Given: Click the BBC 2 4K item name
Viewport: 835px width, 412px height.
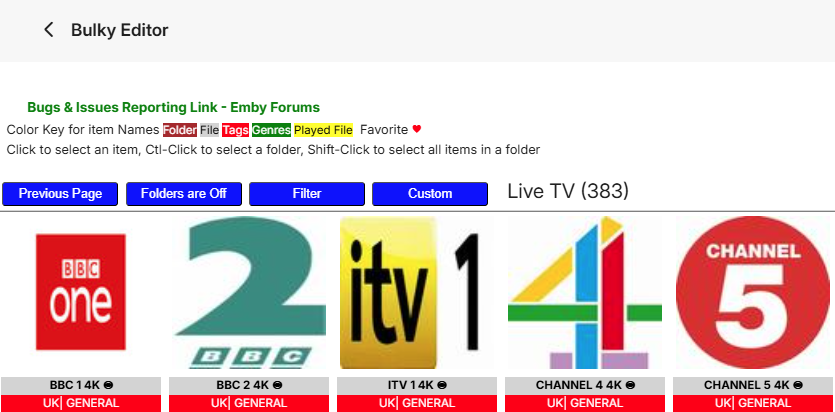Looking at the screenshot, I should (x=249, y=385).
